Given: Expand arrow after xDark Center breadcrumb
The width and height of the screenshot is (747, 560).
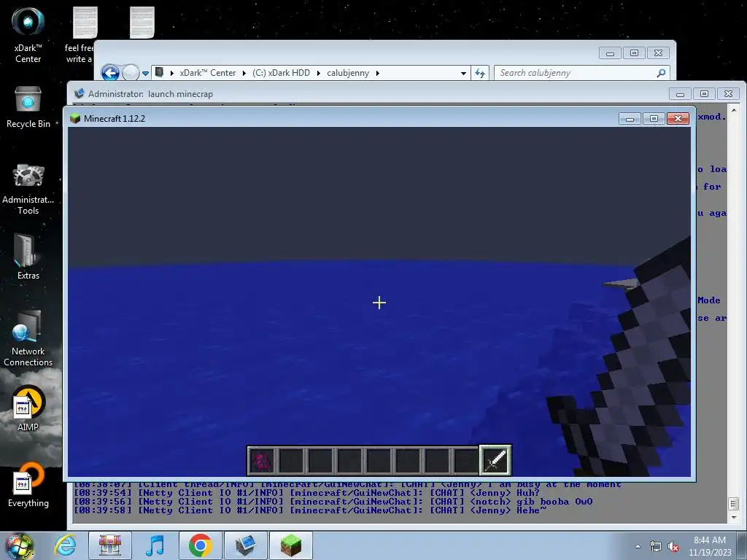Looking at the screenshot, I should pyautogui.click(x=244, y=74).
